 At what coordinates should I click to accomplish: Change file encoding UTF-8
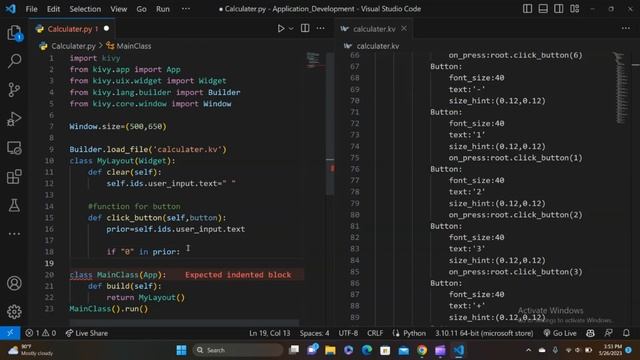coord(348,333)
